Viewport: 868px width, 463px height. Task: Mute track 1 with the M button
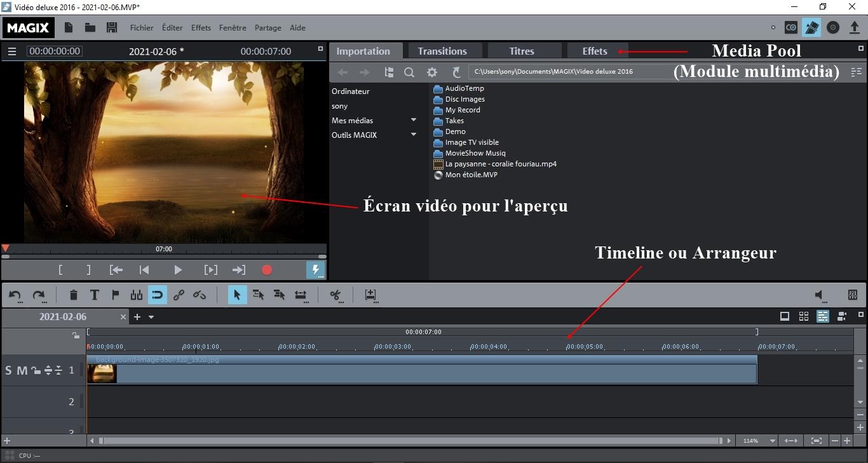pyautogui.click(x=22, y=370)
